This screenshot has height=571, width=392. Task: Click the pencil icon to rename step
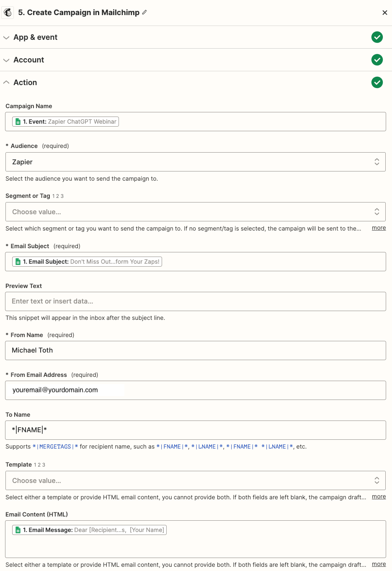click(x=144, y=12)
